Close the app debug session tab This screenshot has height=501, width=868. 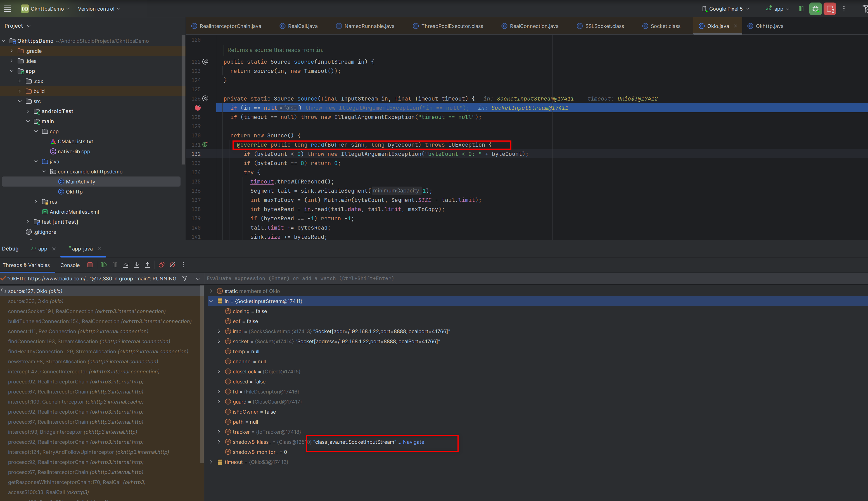(x=54, y=249)
